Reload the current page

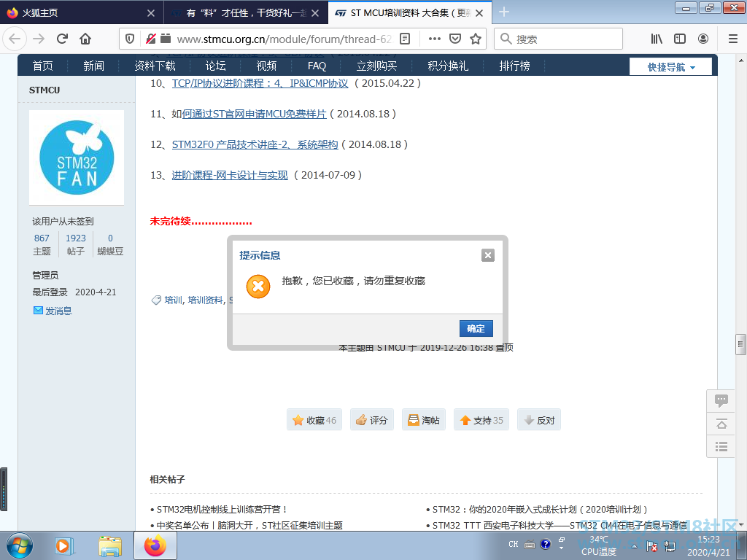pos(62,39)
